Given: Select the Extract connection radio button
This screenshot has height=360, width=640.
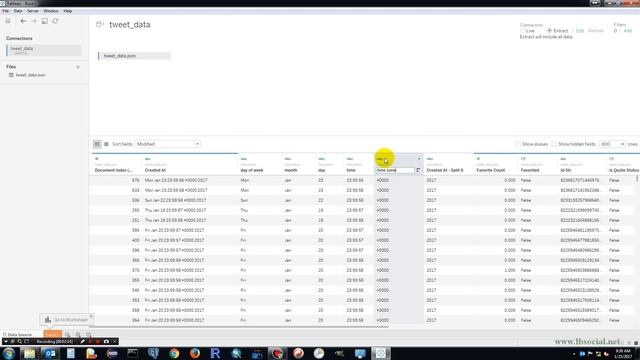Looking at the screenshot, I should [549, 31].
